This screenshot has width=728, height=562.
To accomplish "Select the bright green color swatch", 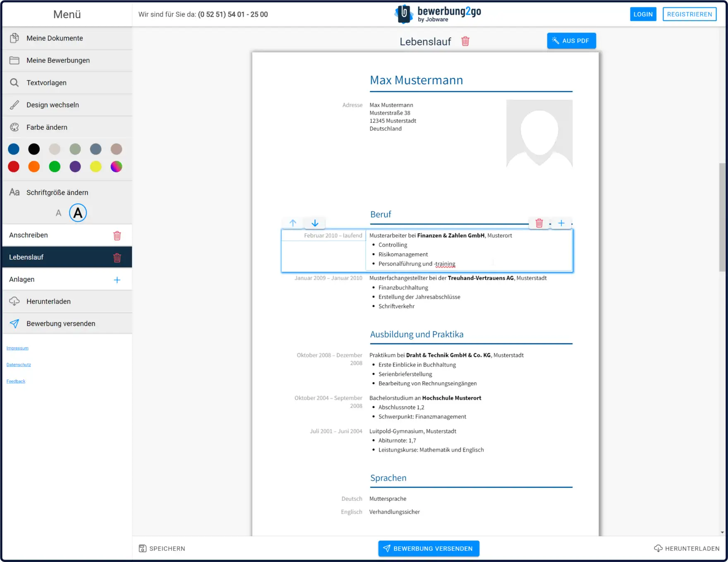I will tap(55, 167).
